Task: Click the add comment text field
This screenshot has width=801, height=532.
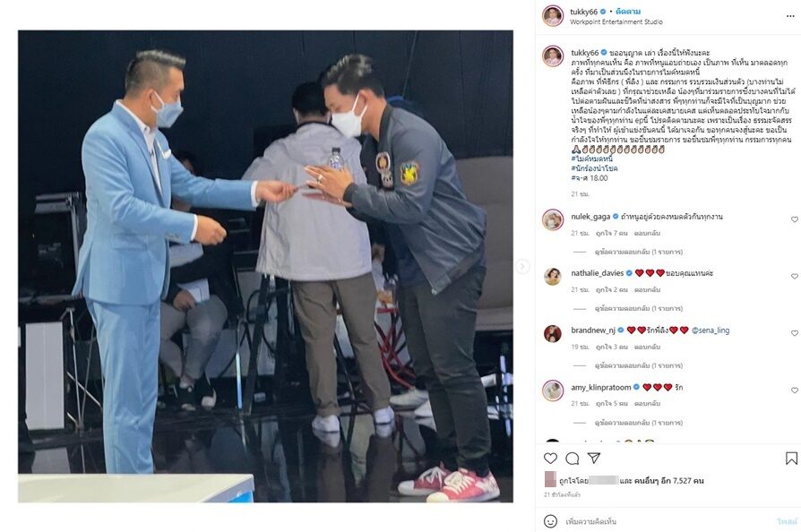Action: pos(667,521)
